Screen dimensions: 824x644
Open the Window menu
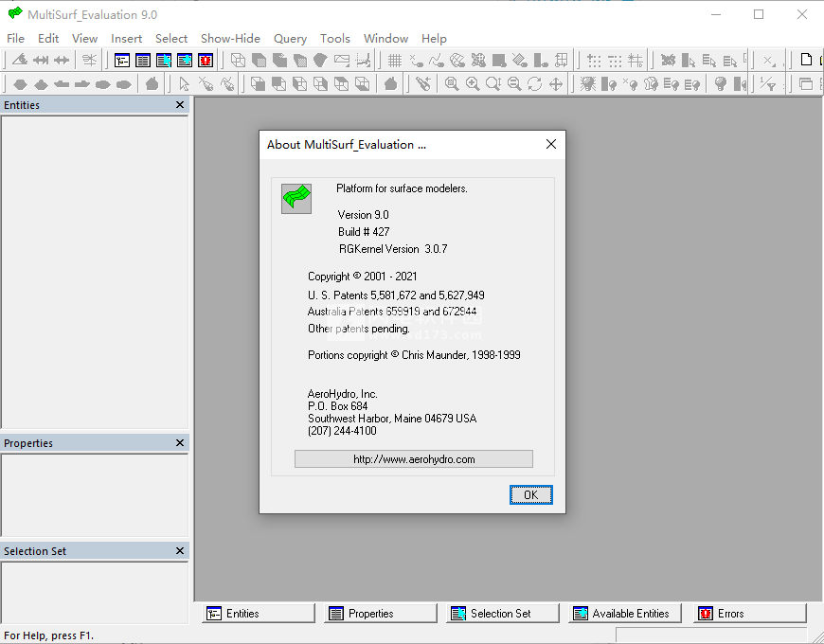pyautogui.click(x=385, y=38)
